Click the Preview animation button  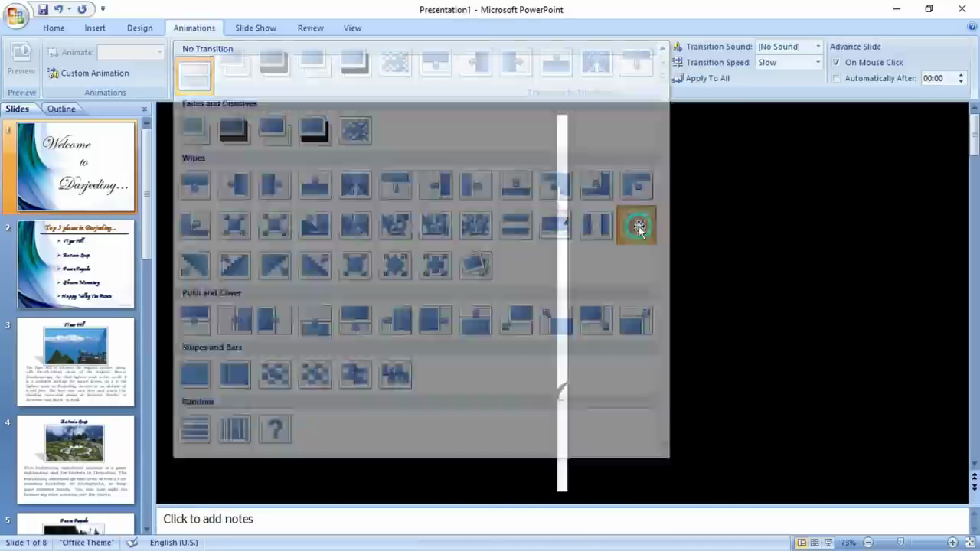(x=21, y=60)
